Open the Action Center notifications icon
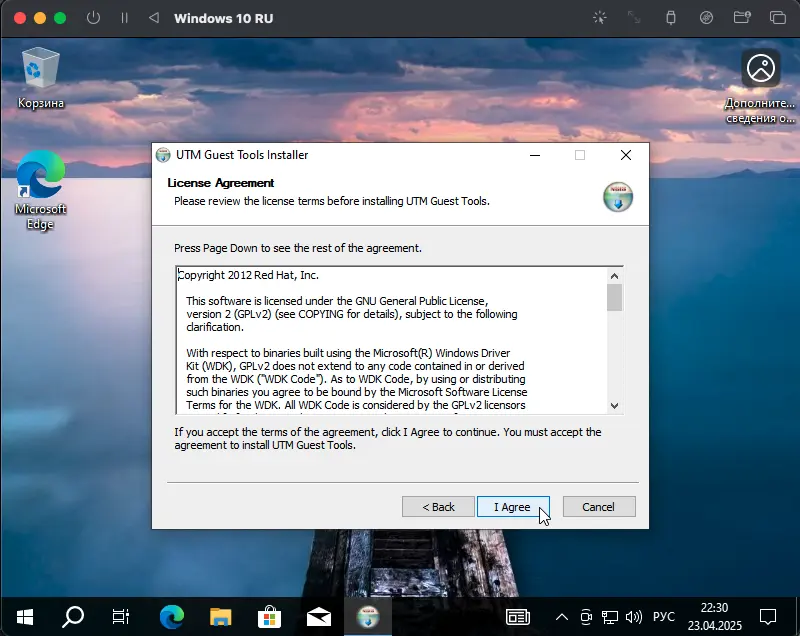 [x=768, y=617]
